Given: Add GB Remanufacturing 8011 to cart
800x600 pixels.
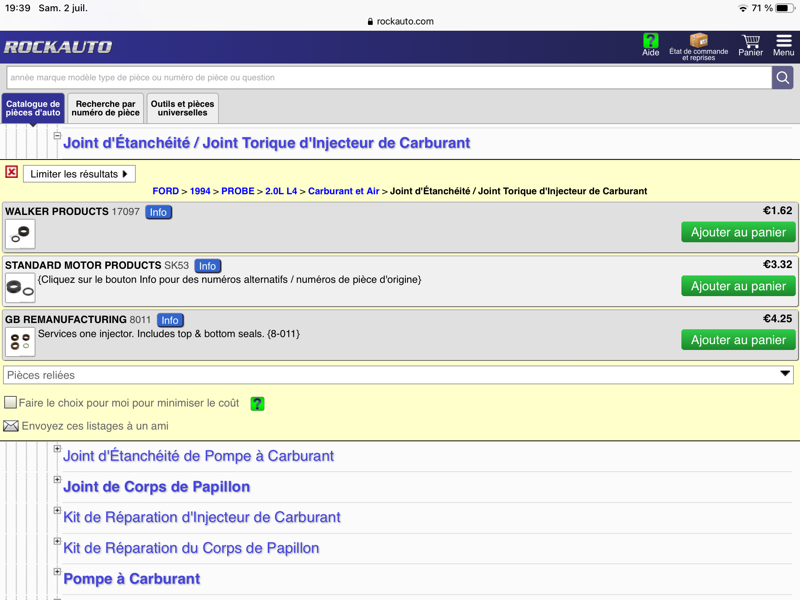Looking at the screenshot, I should (x=738, y=340).
